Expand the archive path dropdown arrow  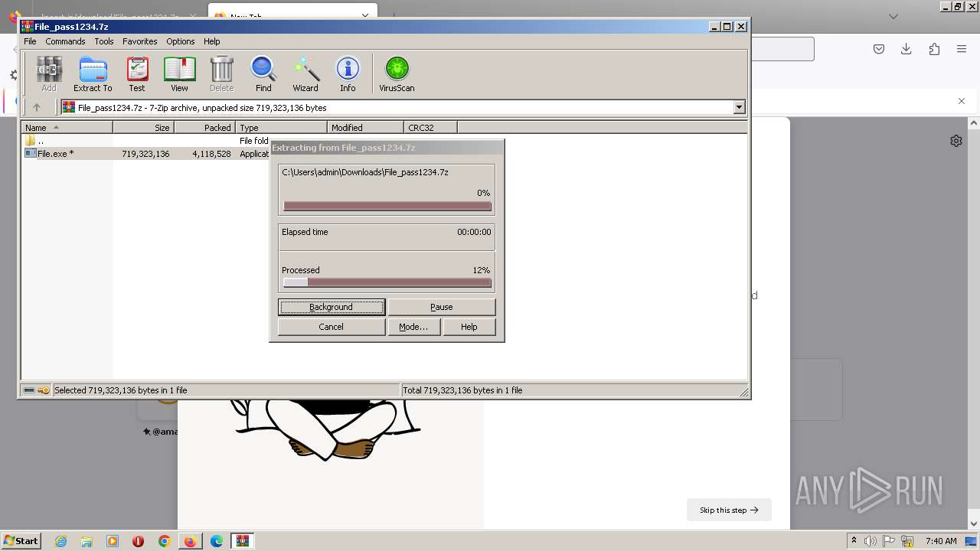(x=739, y=108)
